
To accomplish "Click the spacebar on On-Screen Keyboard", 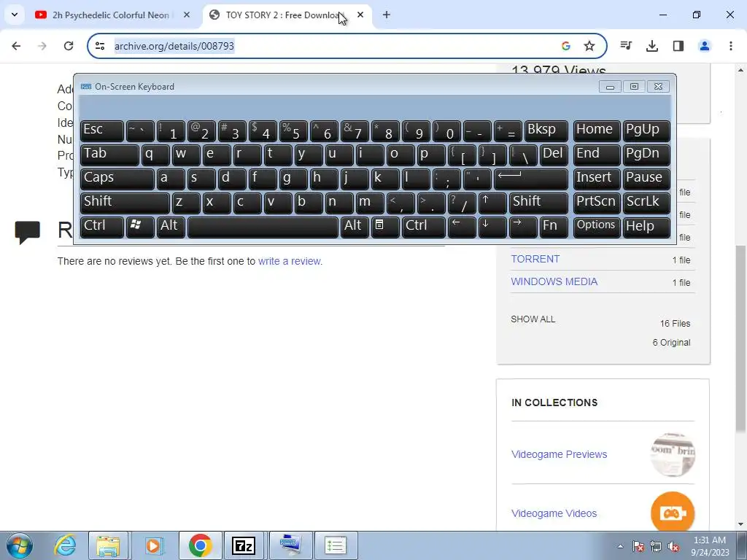I will [263, 226].
